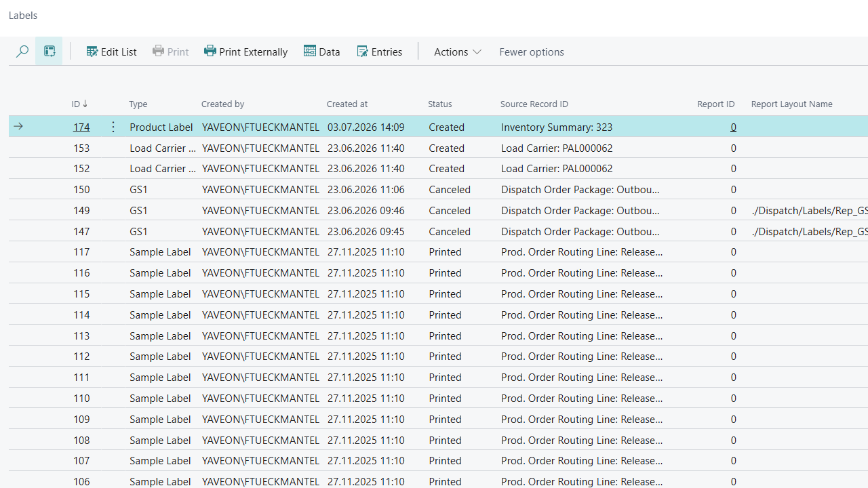This screenshot has width=868, height=488.
Task: Click Rep_GS layout name in row 147
Action: point(810,231)
